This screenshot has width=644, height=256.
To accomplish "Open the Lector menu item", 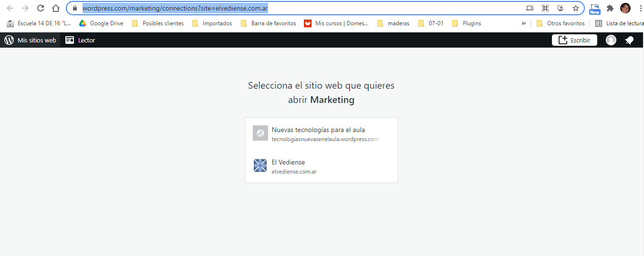I will 80,40.
